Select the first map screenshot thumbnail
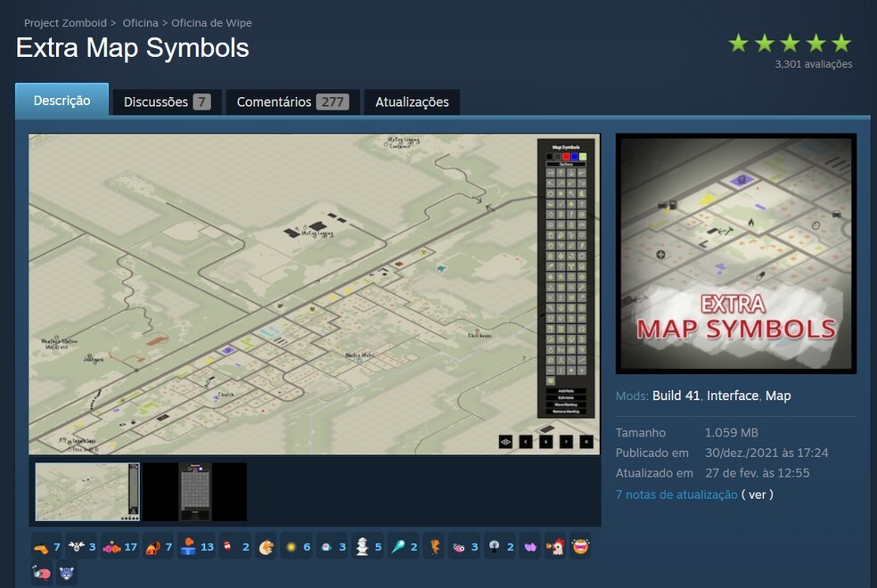Viewport: 877px width, 588px height. click(x=87, y=492)
